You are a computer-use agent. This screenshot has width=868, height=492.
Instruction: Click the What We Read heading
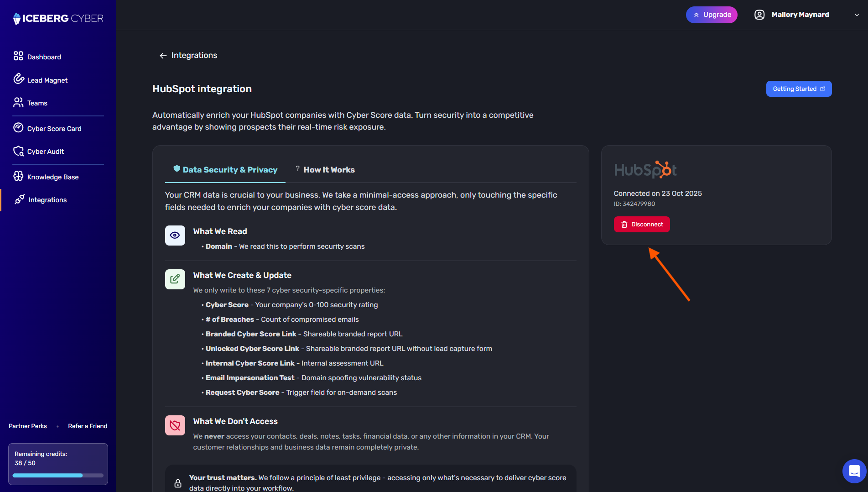220,231
